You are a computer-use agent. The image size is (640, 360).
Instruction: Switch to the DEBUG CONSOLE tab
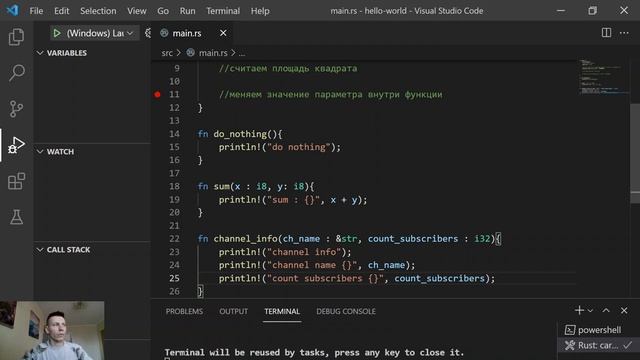click(x=346, y=311)
